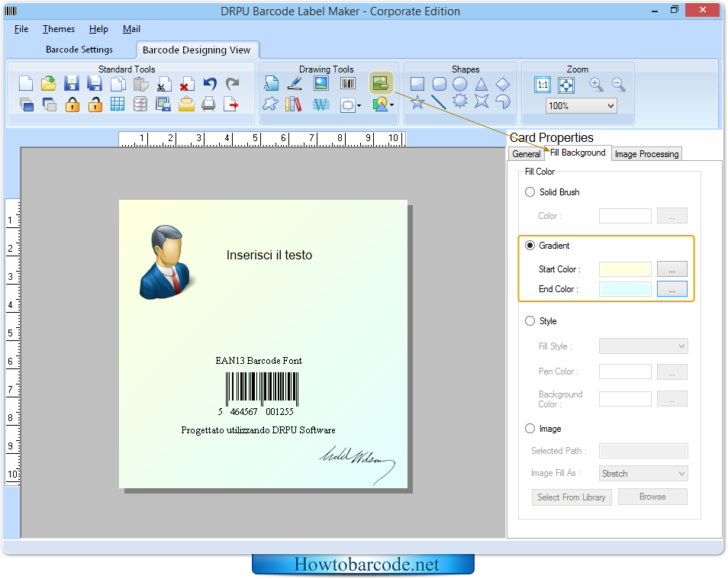
Task: Click the browse button beside End Color
Action: [x=672, y=289]
